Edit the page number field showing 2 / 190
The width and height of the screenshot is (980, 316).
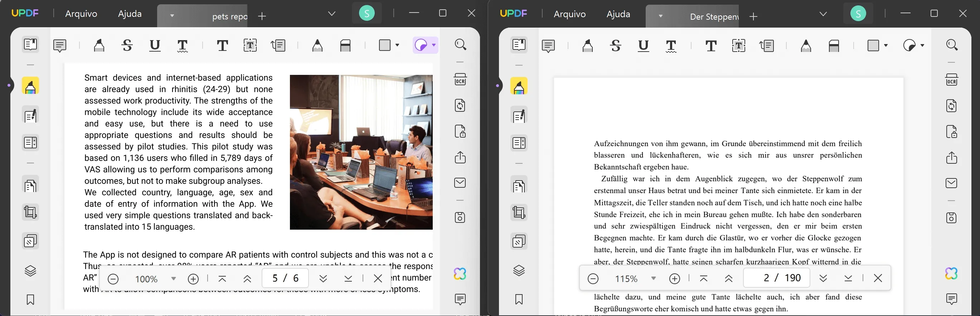coord(776,278)
